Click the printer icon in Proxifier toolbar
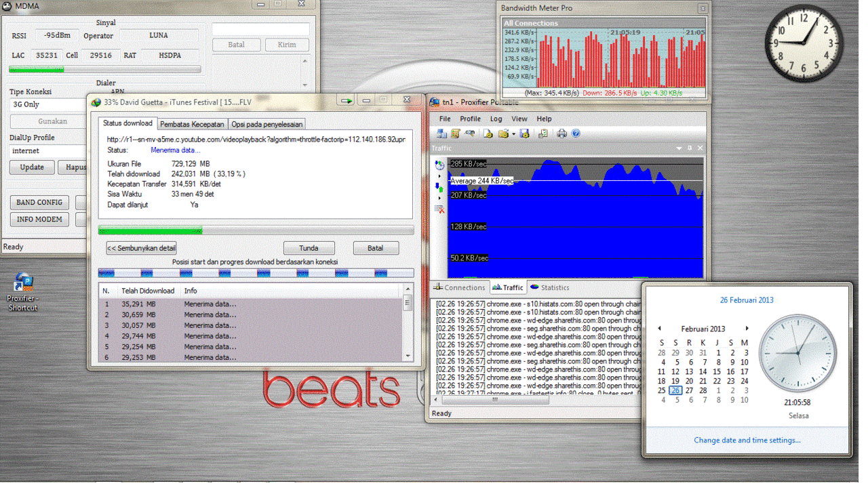This screenshot has height=488, width=868. [562, 134]
